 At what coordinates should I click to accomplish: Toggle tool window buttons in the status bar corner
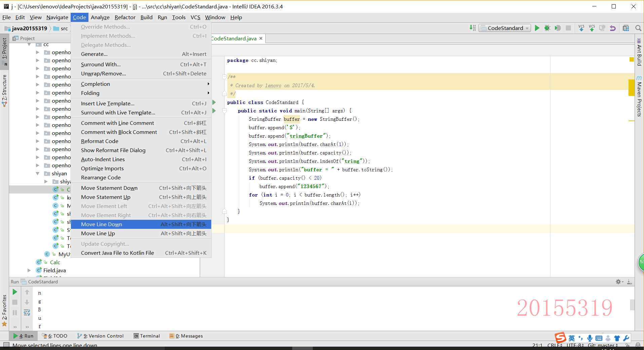pyautogui.click(x=6, y=345)
